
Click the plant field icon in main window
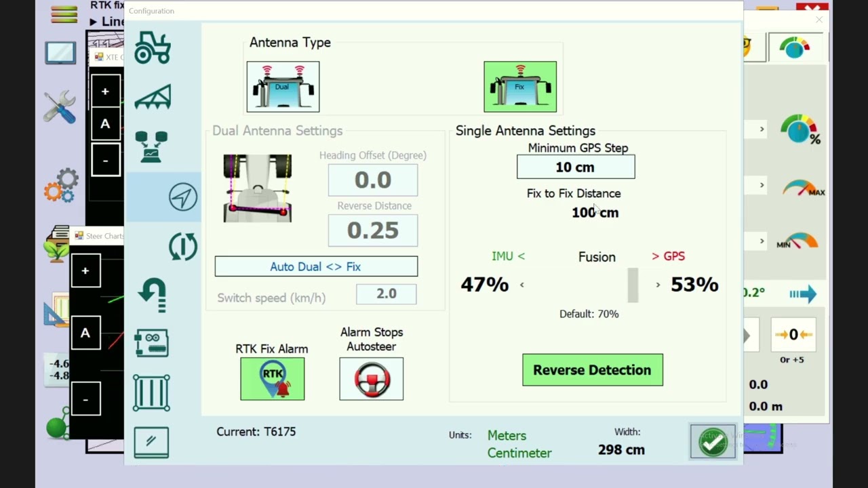coord(56,245)
